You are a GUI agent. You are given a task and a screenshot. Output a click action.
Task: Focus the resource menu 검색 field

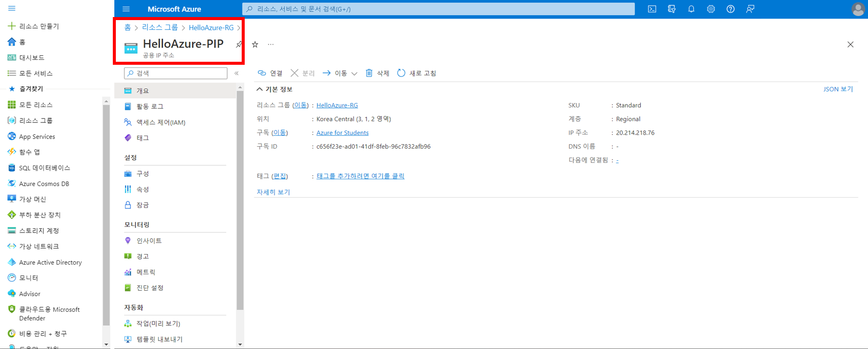coord(176,73)
